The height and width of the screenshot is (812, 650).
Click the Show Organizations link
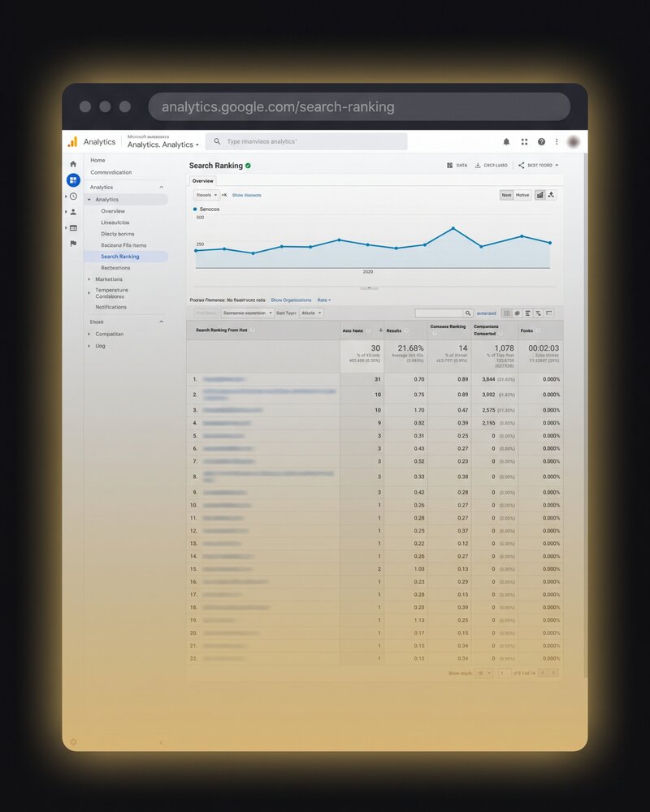291,300
